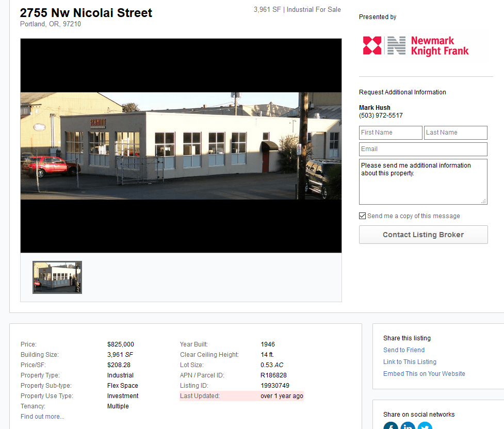504x429 pixels.
Task: Click the Send to Friend link
Action: (404, 350)
